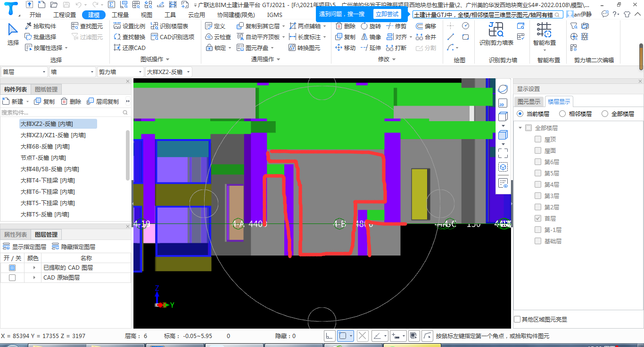This screenshot has height=347, width=644.
Task: Click the 识别剪力墙表 recognize shear wall table tool
Action: point(496,34)
